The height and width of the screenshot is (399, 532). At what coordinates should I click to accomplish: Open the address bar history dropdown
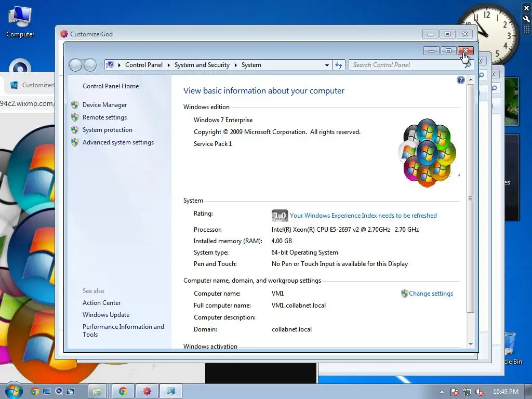pyautogui.click(x=327, y=65)
